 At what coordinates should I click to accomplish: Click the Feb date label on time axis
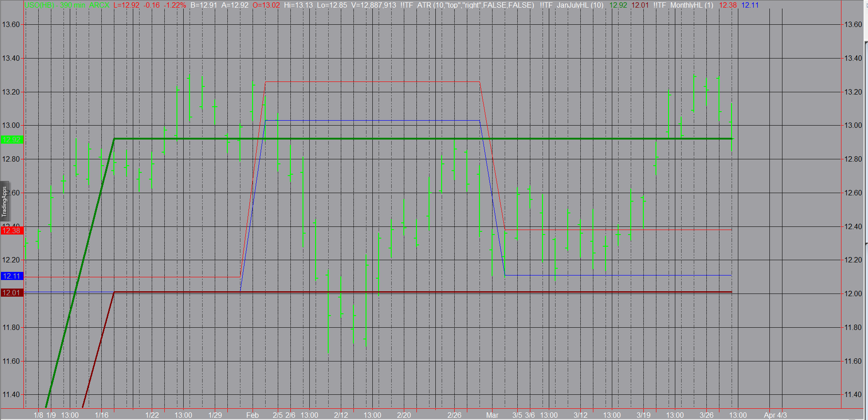coord(252,415)
